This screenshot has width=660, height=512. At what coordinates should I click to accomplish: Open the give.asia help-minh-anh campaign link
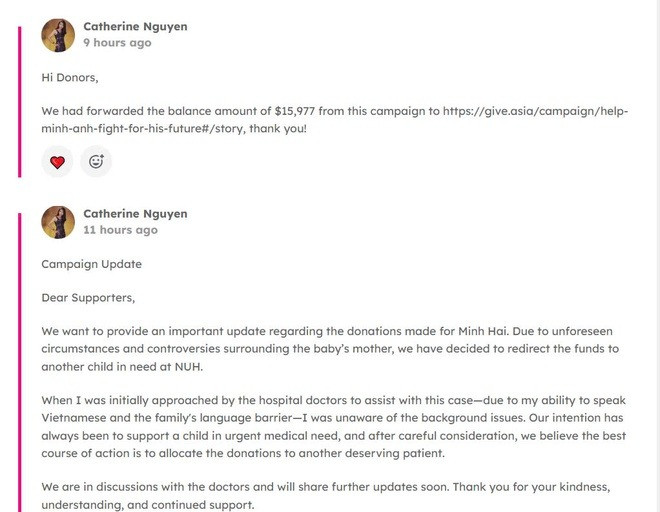[536, 112]
